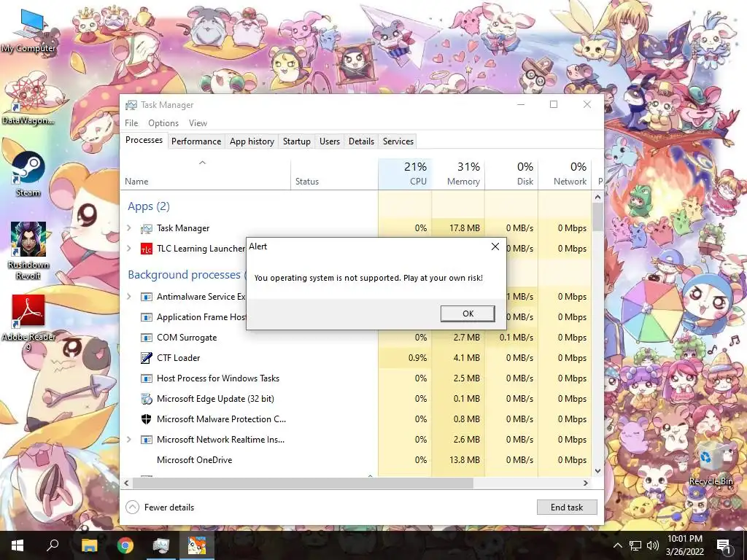Switch to Task Manager taskbar button
This screenshot has height=560, width=747.
(x=161, y=545)
